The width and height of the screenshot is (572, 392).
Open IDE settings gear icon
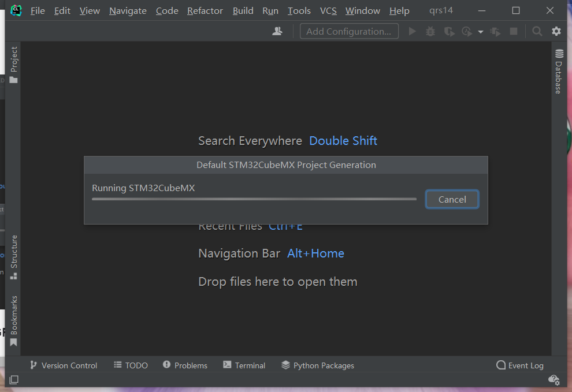pos(556,31)
